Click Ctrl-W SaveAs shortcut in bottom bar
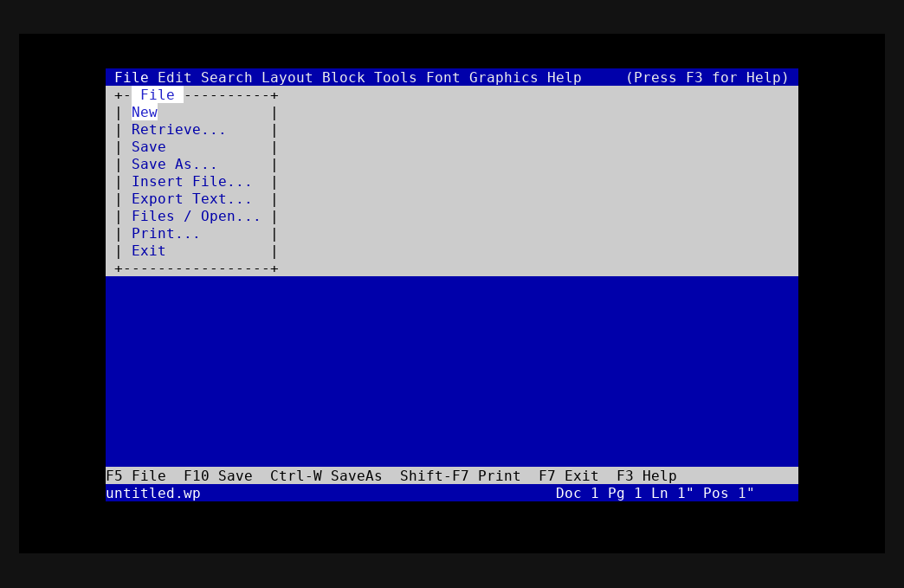This screenshot has width=904, height=588. [x=326, y=475]
